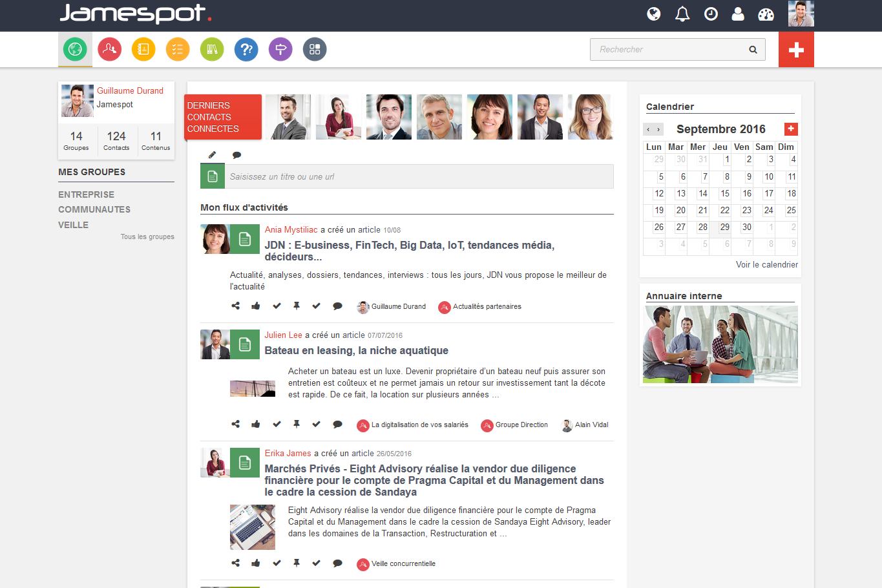Expand the ENTREPRISE groups section
882x588 pixels.
(86, 194)
